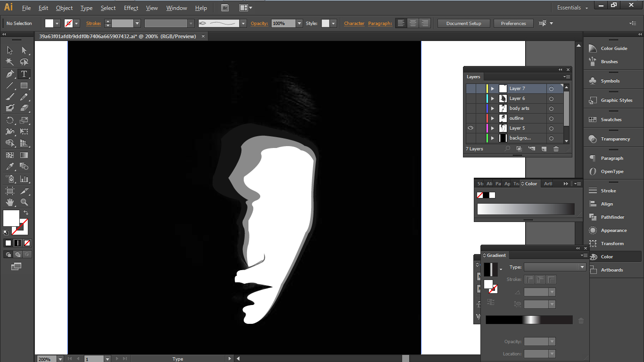
Task: Choose the Rectangle tool
Action: click(24, 85)
